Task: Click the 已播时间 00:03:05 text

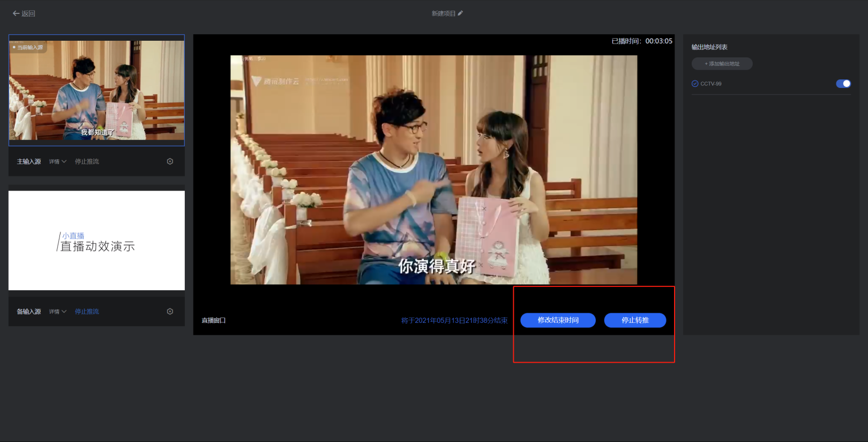Action: click(642, 41)
